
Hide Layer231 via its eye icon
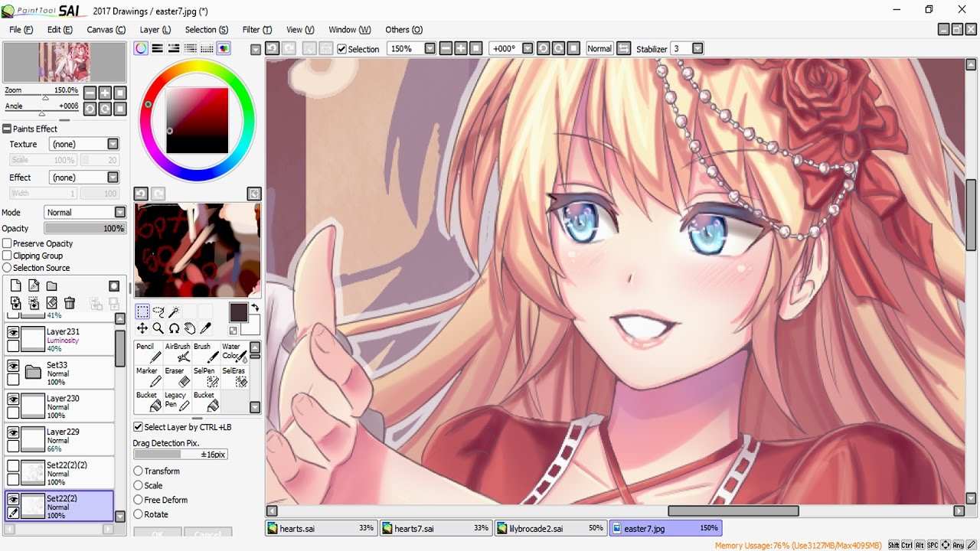[13, 332]
